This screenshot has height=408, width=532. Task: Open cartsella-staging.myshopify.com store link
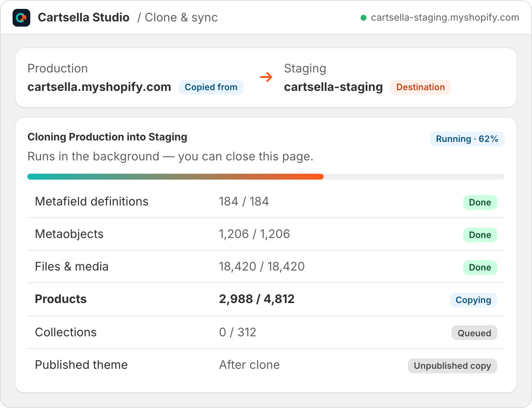pos(445,17)
